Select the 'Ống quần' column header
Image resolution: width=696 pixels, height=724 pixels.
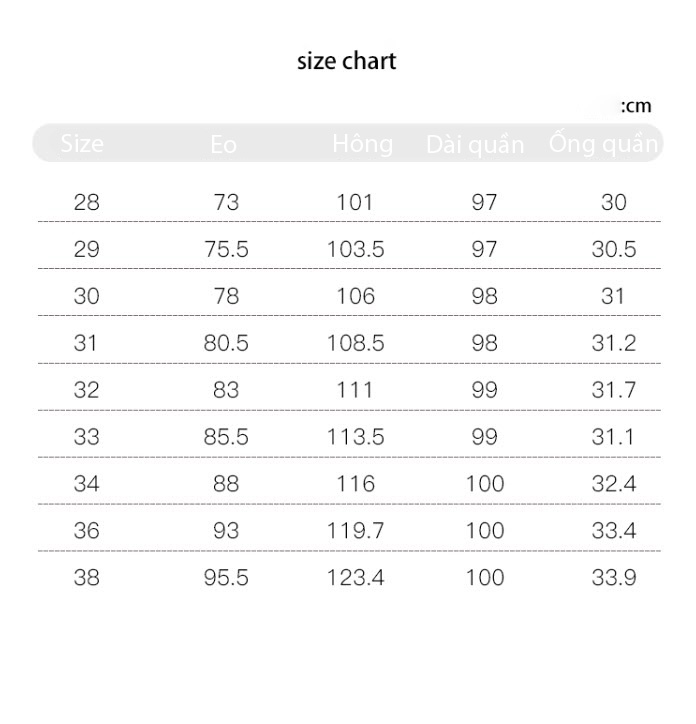604,143
